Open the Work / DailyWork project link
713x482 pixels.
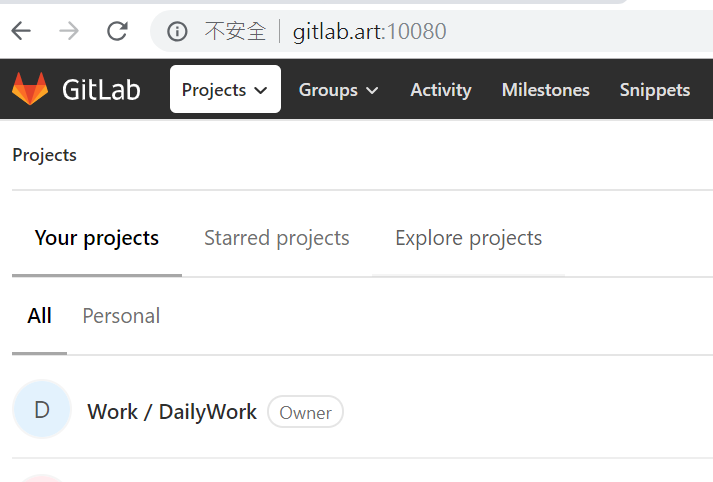tap(172, 412)
